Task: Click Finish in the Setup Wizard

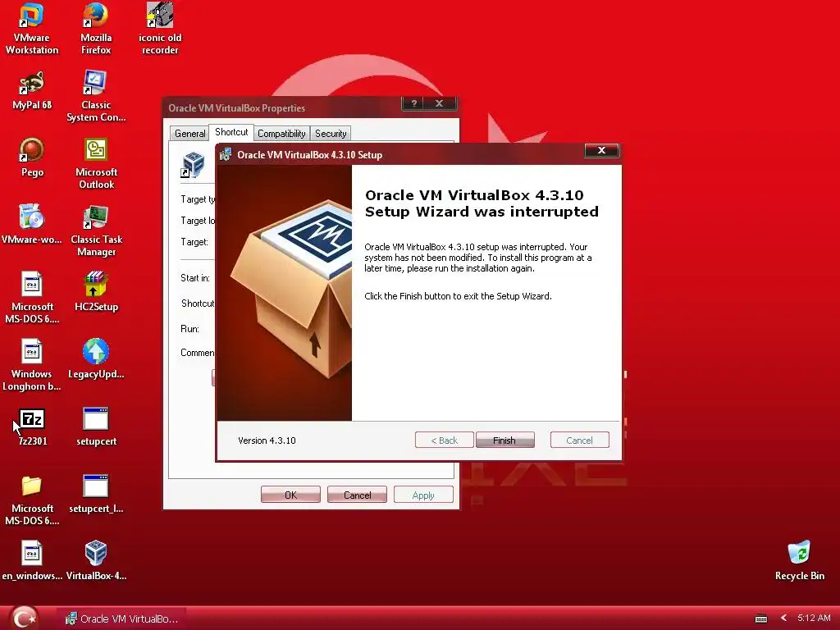Action: pyautogui.click(x=504, y=441)
